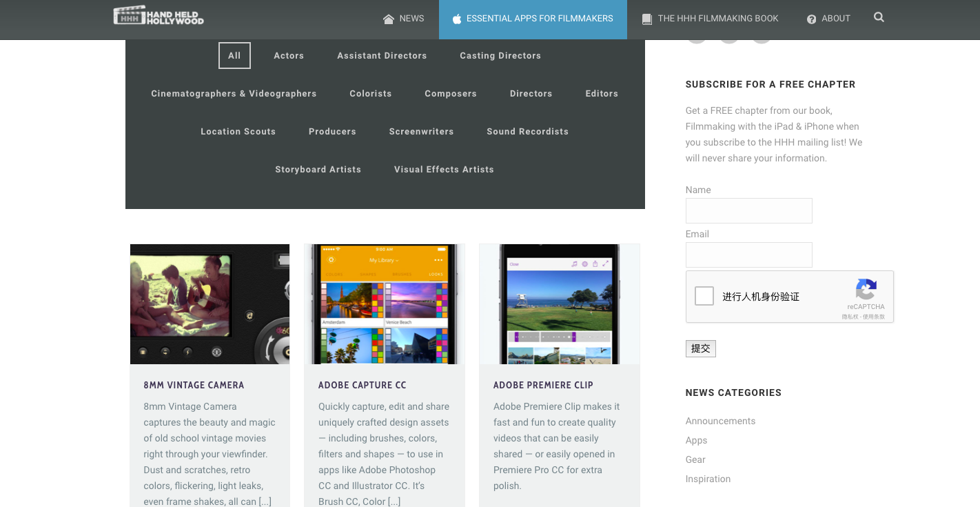Click the Hand Held Hollywood logo
The image size is (980, 507).
[x=159, y=15]
